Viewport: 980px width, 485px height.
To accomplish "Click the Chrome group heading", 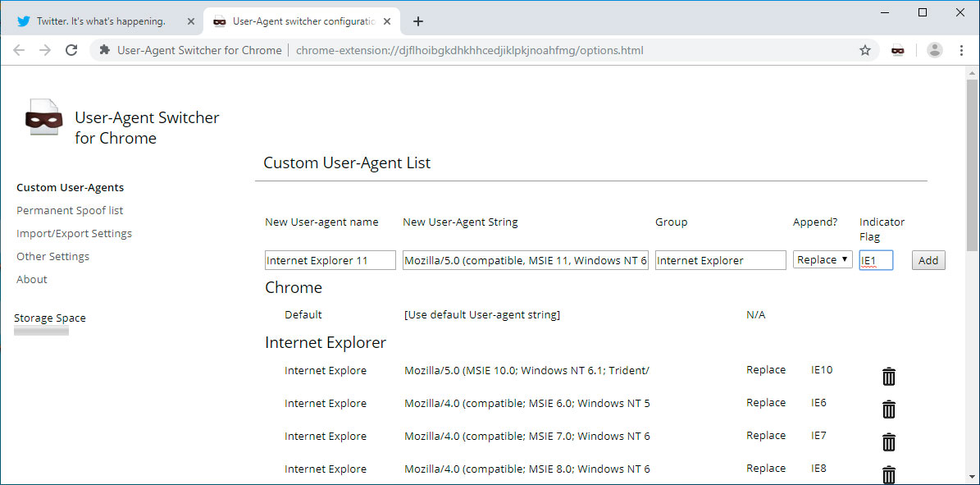I will point(294,288).
